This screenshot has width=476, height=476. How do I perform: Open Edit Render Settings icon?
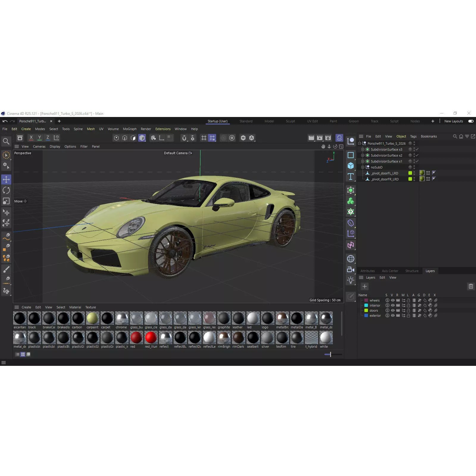point(328,138)
